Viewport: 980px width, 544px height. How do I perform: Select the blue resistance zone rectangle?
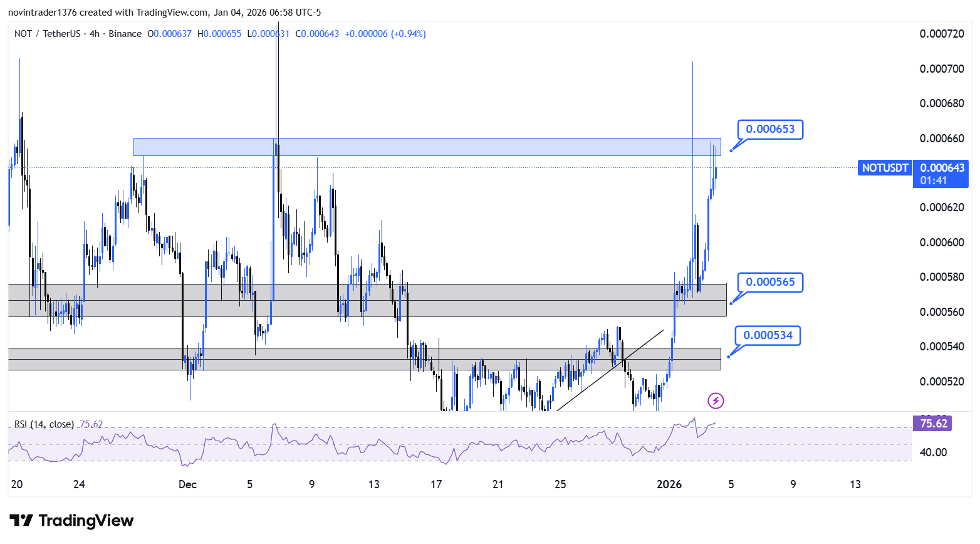point(427,147)
